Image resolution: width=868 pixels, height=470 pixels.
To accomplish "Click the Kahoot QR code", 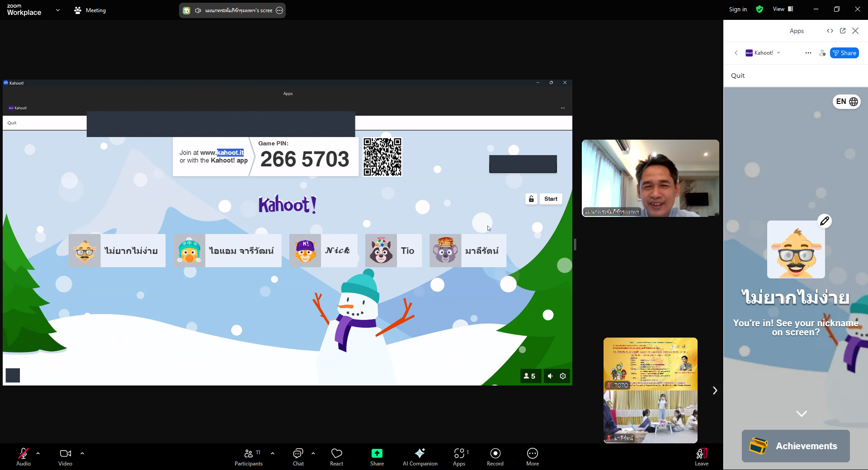I will [382, 157].
